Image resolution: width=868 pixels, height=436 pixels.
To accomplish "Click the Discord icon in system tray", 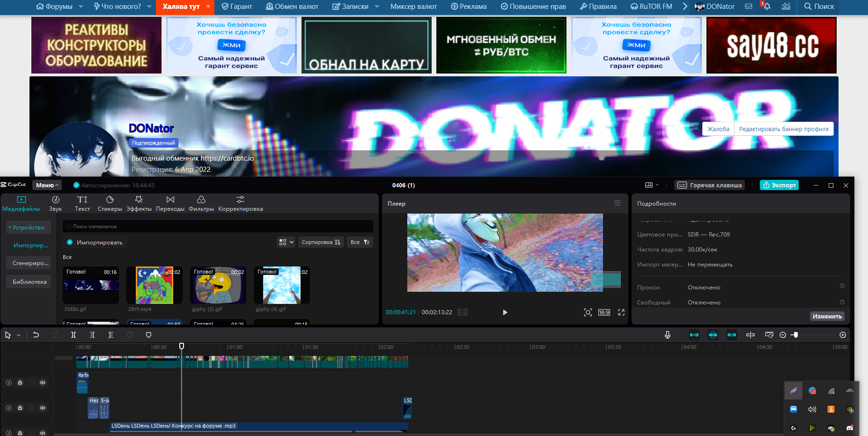I will click(x=849, y=428).
